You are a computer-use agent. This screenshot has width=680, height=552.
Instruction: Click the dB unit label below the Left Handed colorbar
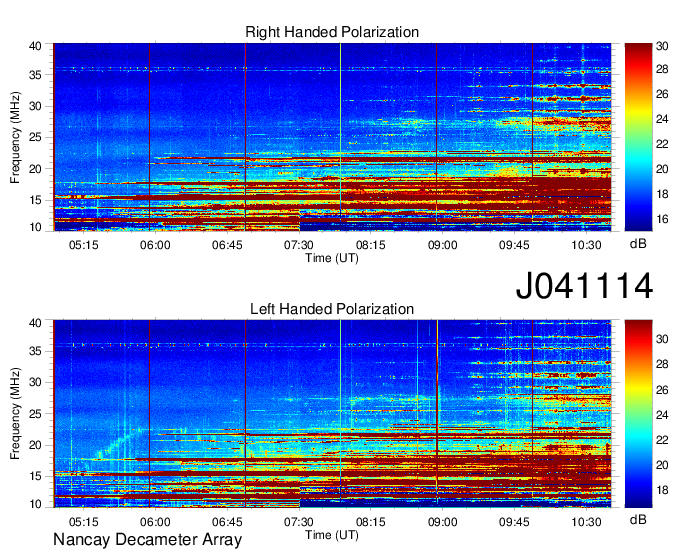point(638,520)
